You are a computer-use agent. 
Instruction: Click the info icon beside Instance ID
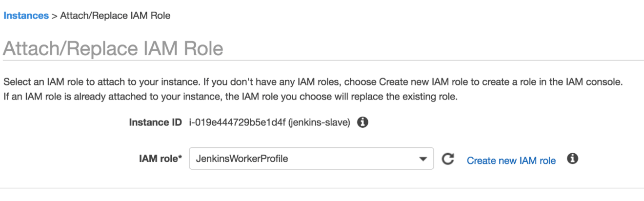pos(362,122)
